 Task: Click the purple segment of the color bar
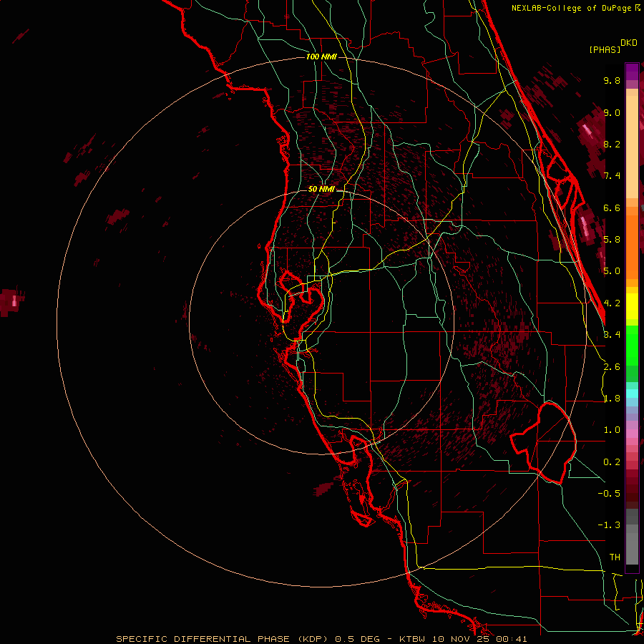632,72
